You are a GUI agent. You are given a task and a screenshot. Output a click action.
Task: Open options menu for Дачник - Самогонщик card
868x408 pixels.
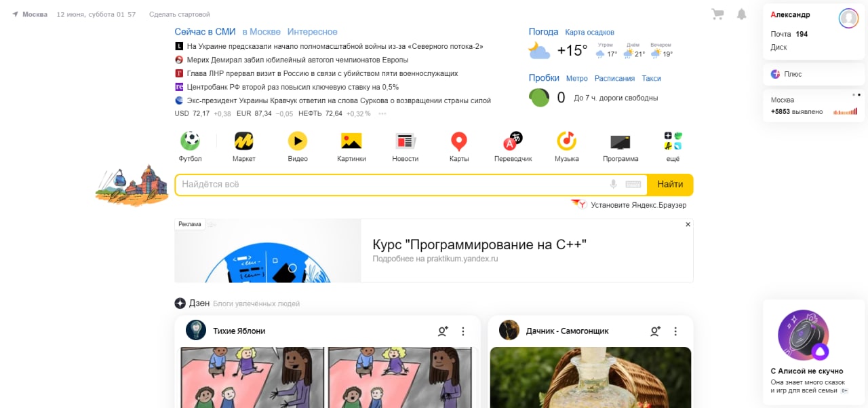pyautogui.click(x=675, y=331)
